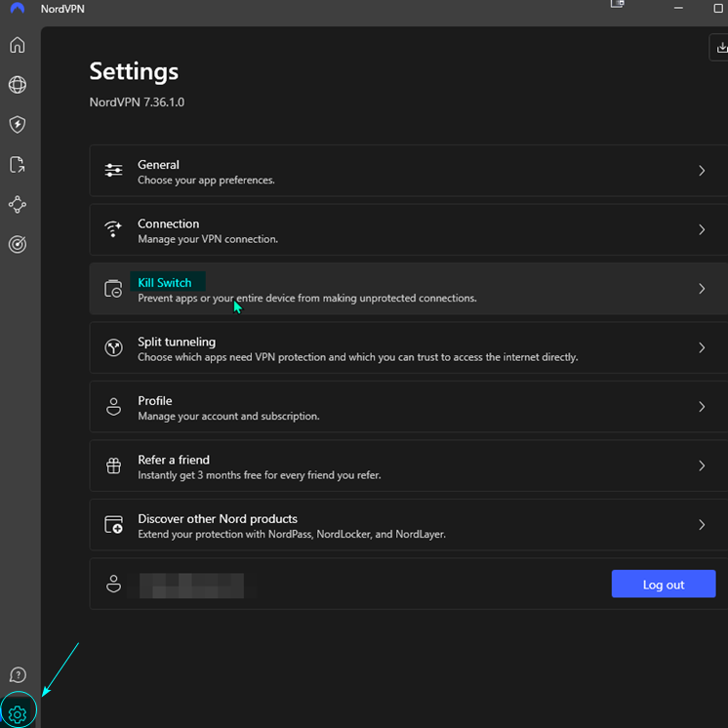Click the gift icon beside Refer a friend
This screenshot has height=728, width=728.
[x=113, y=465]
